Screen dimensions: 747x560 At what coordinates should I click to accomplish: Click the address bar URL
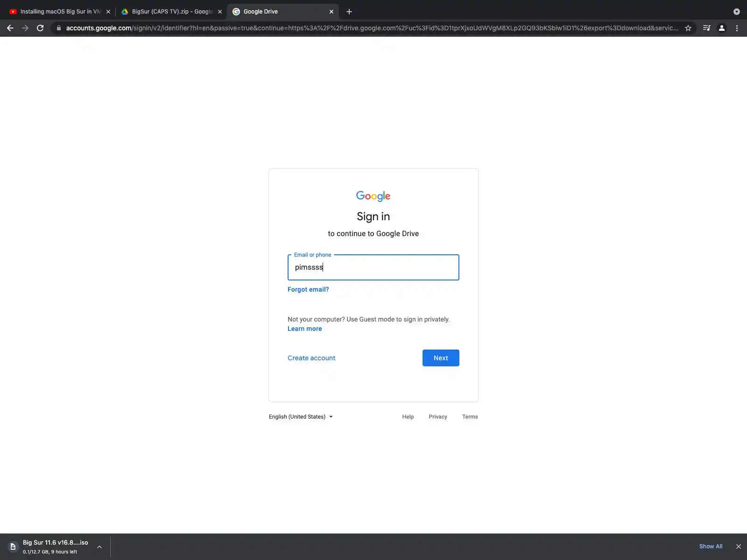point(372,28)
